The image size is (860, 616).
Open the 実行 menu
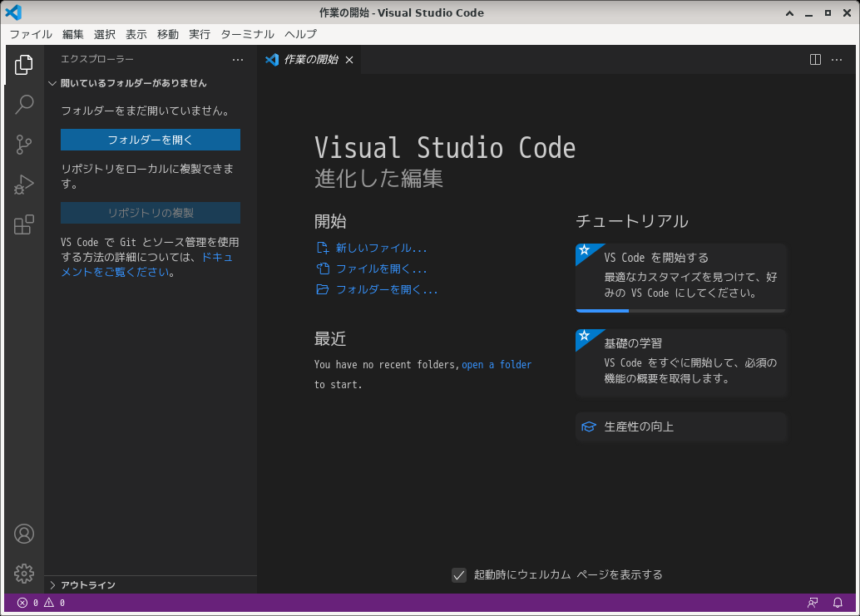click(x=200, y=35)
